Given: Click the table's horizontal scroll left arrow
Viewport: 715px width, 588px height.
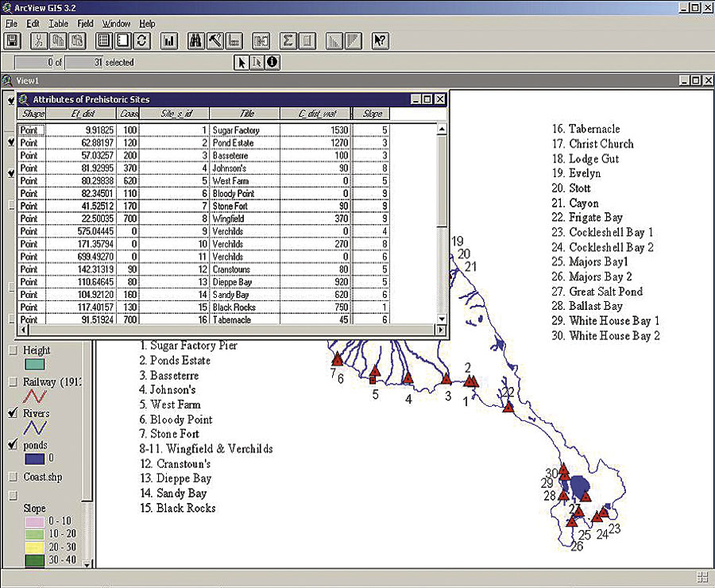Looking at the screenshot, I should click(x=23, y=329).
